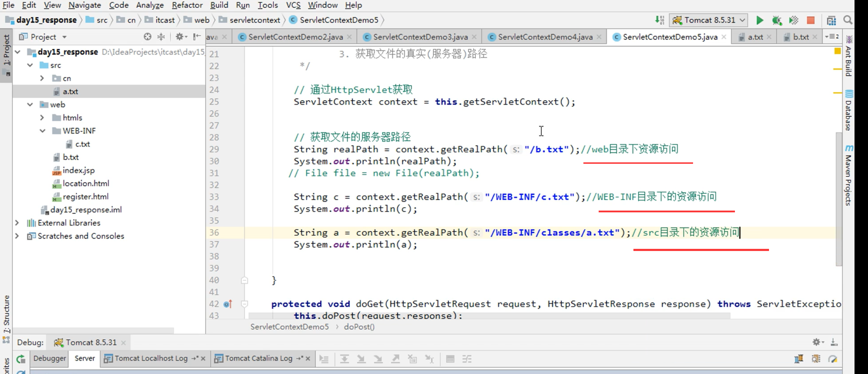Image resolution: width=868 pixels, height=374 pixels.
Task: Open Search Everywhere magnifier icon
Action: pos(848,20)
